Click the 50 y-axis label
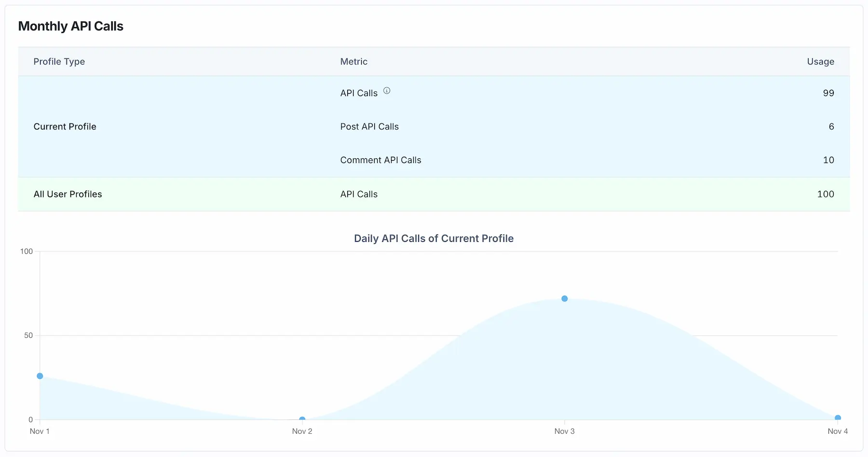 [x=28, y=335]
